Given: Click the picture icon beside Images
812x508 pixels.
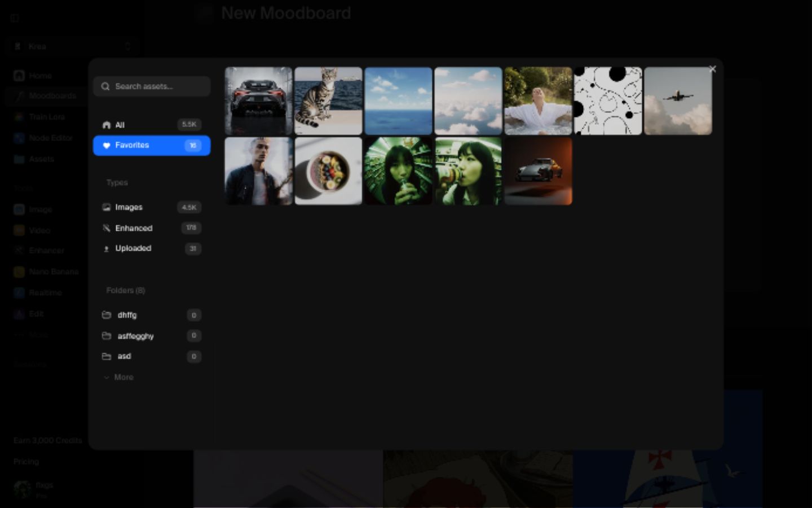Looking at the screenshot, I should [107, 207].
